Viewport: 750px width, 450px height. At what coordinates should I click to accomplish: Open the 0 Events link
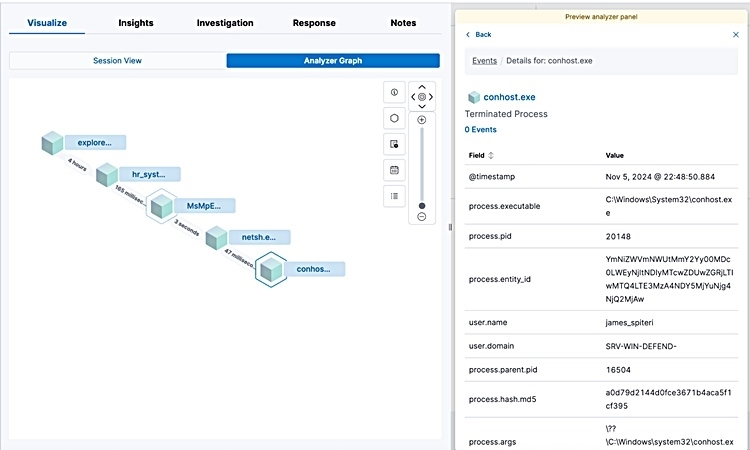481,130
